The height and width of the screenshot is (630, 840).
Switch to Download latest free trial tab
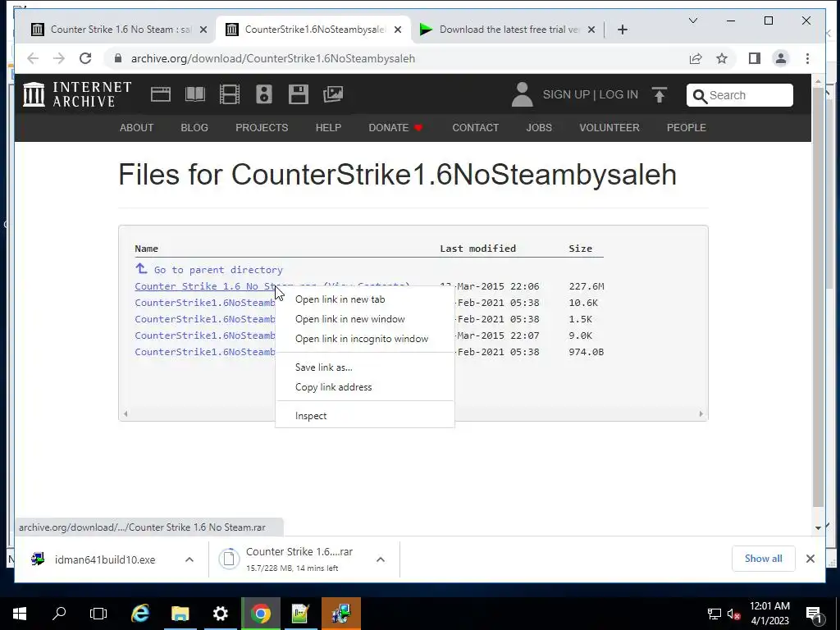[x=506, y=30]
